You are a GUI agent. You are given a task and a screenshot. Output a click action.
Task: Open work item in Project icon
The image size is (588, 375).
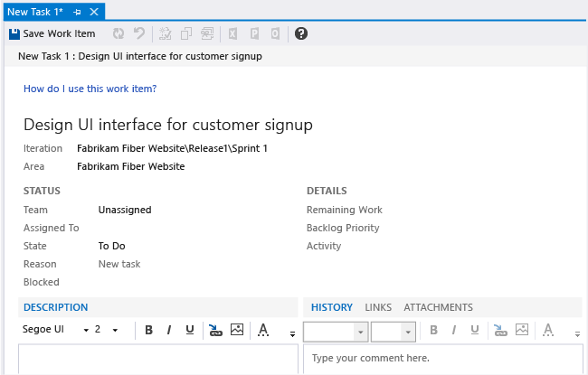tap(254, 33)
